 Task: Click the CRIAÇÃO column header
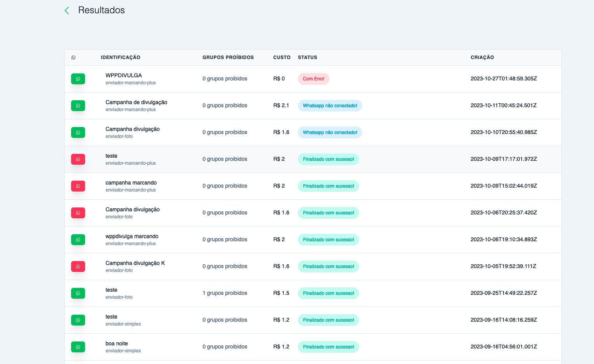pos(482,57)
